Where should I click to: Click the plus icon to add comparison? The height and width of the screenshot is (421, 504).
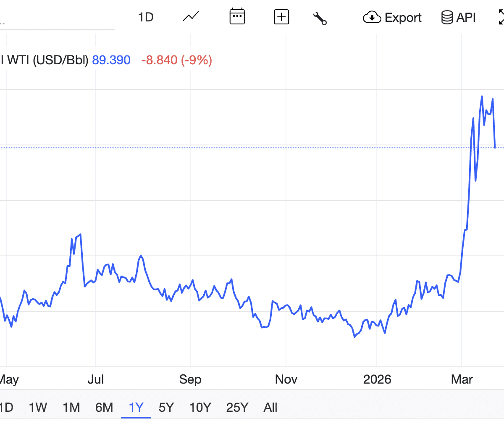click(281, 17)
